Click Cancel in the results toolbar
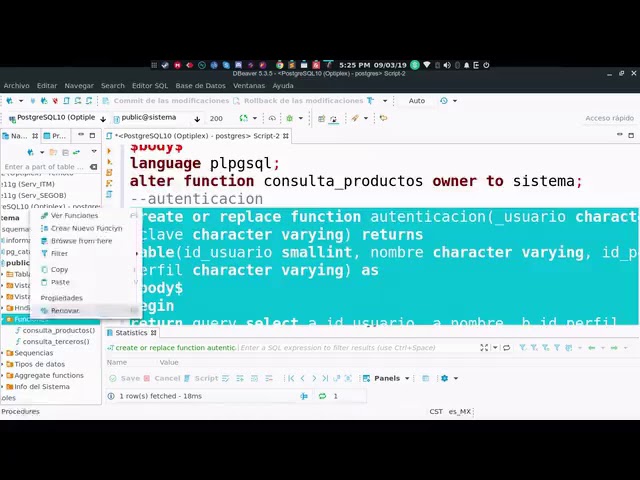This screenshot has height=480, width=640. tap(162, 378)
